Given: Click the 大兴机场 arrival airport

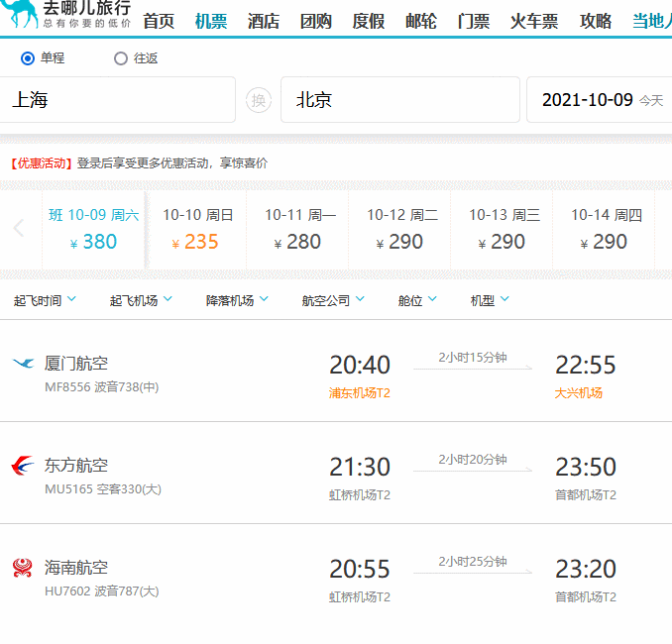Looking at the screenshot, I should coord(579,393).
